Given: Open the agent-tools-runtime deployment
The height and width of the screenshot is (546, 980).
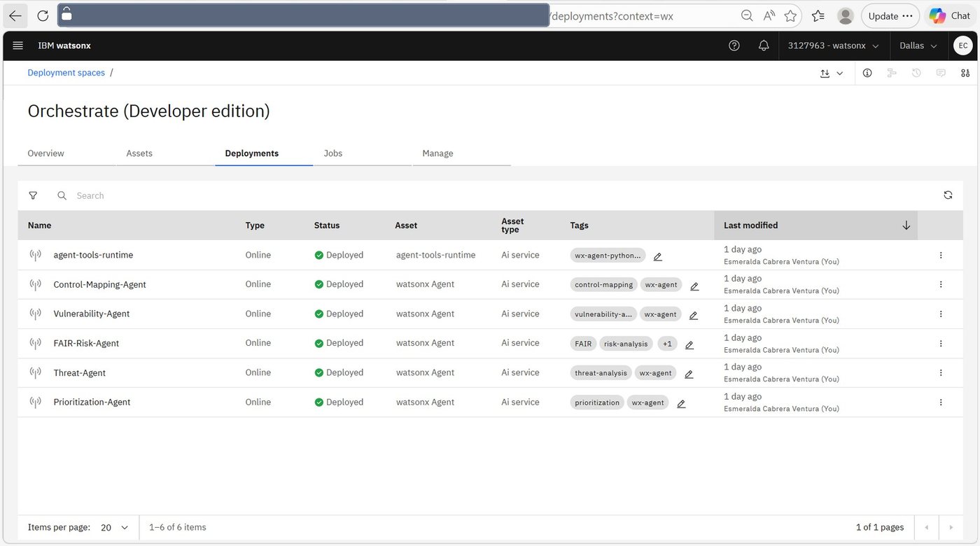Looking at the screenshot, I should (x=93, y=255).
